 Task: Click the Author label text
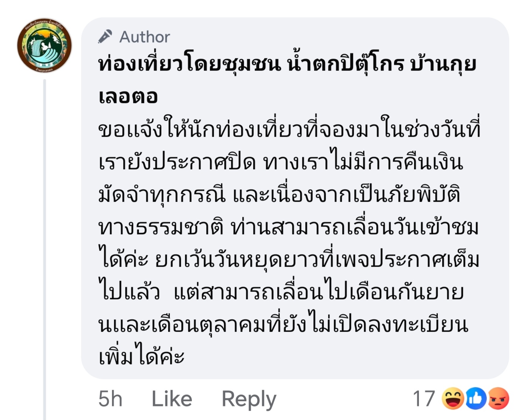[x=144, y=37]
